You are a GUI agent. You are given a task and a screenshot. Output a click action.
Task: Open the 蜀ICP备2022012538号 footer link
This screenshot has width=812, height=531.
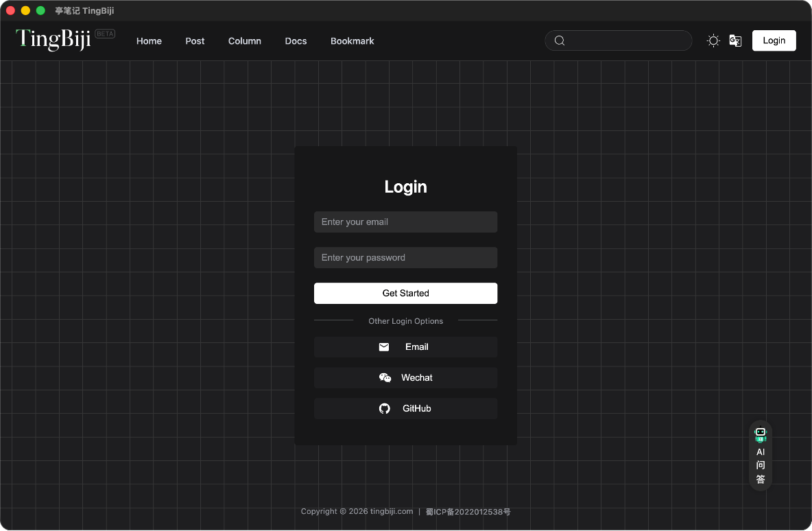[x=468, y=512]
